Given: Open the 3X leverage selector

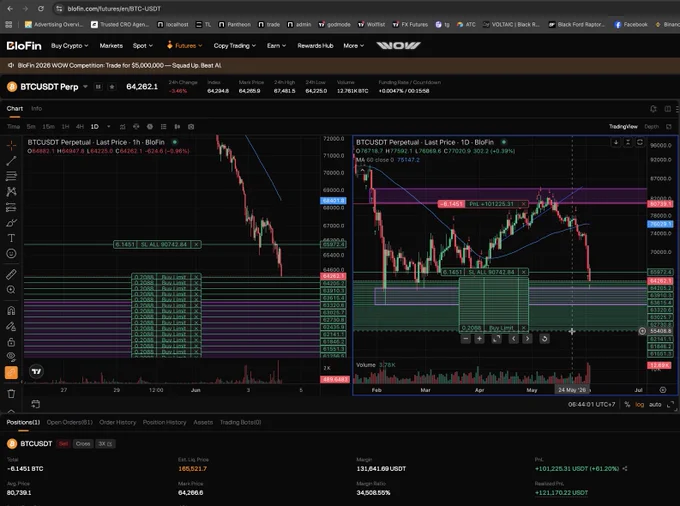Looking at the screenshot, I should click(105, 444).
